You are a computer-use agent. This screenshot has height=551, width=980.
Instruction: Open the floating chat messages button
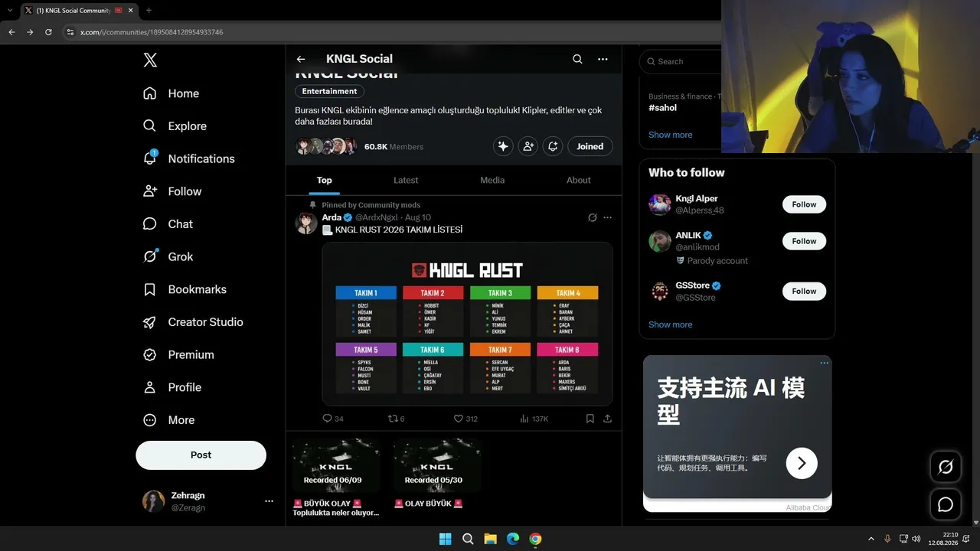pyautogui.click(x=946, y=504)
